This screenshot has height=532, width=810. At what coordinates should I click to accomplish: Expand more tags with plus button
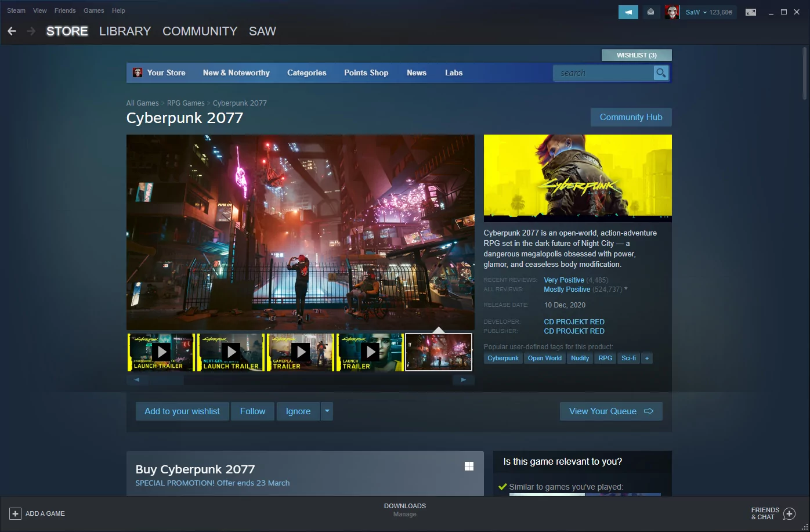click(x=647, y=358)
